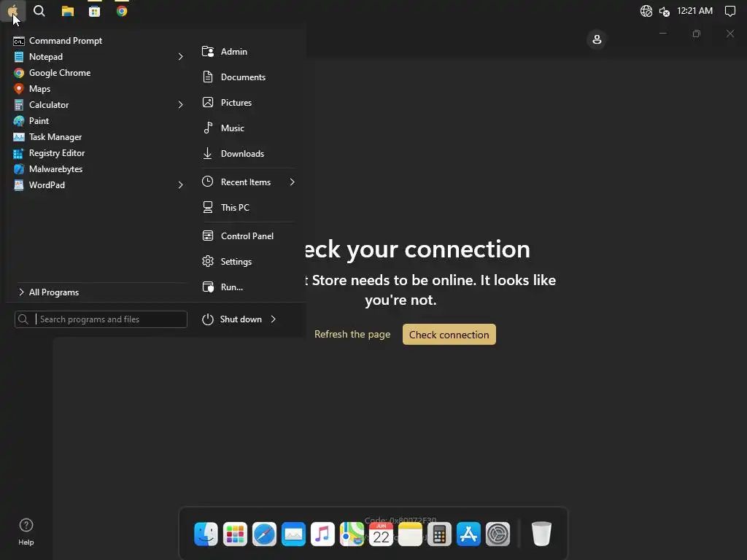Open Maps icon in the dock
The height and width of the screenshot is (560, 747).
pyautogui.click(x=352, y=534)
